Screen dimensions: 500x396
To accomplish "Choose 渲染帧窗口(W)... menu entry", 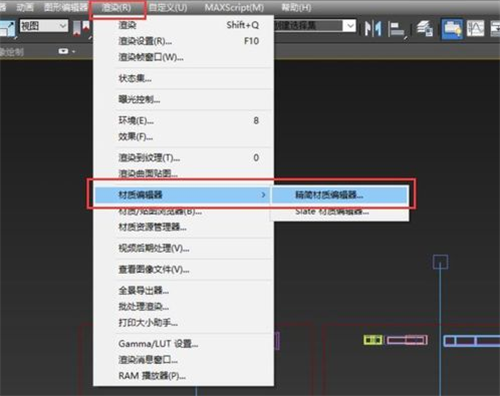I will pyautogui.click(x=184, y=57).
